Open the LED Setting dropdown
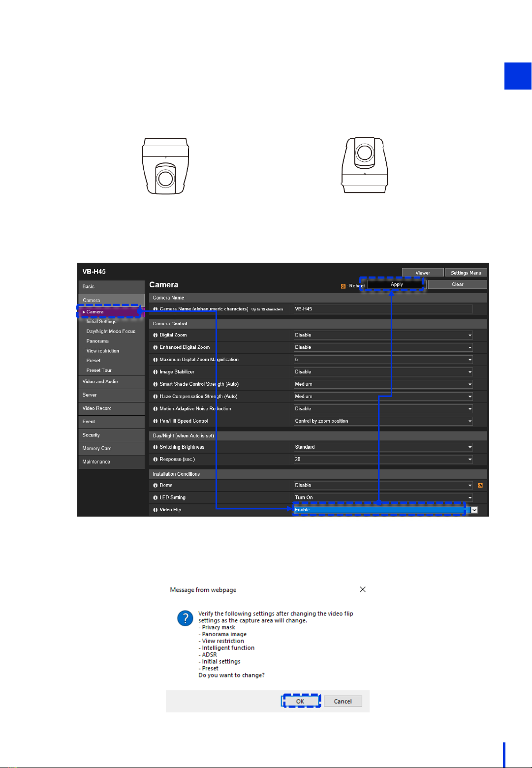The height and width of the screenshot is (768, 532). 383,498
